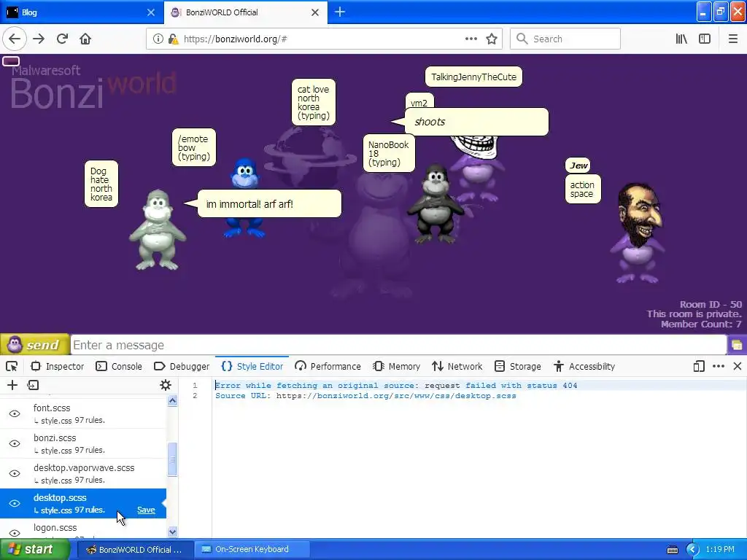
Task: Open the Storage tab
Action: point(518,366)
